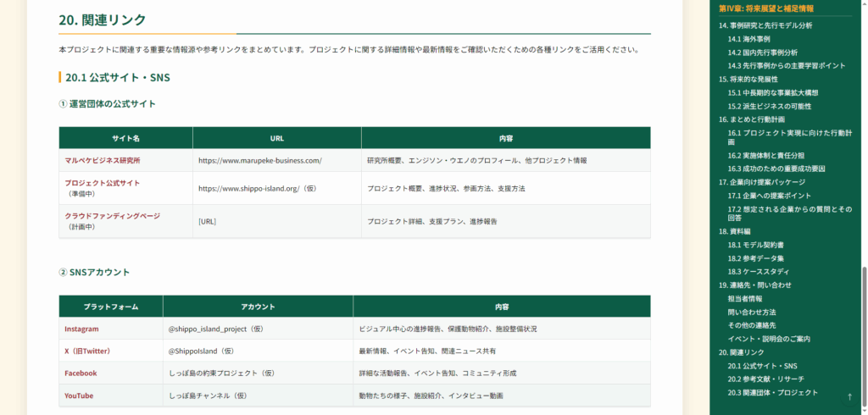Open the YouTube channel link
The height and width of the screenshot is (415, 868).
[79, 396]
